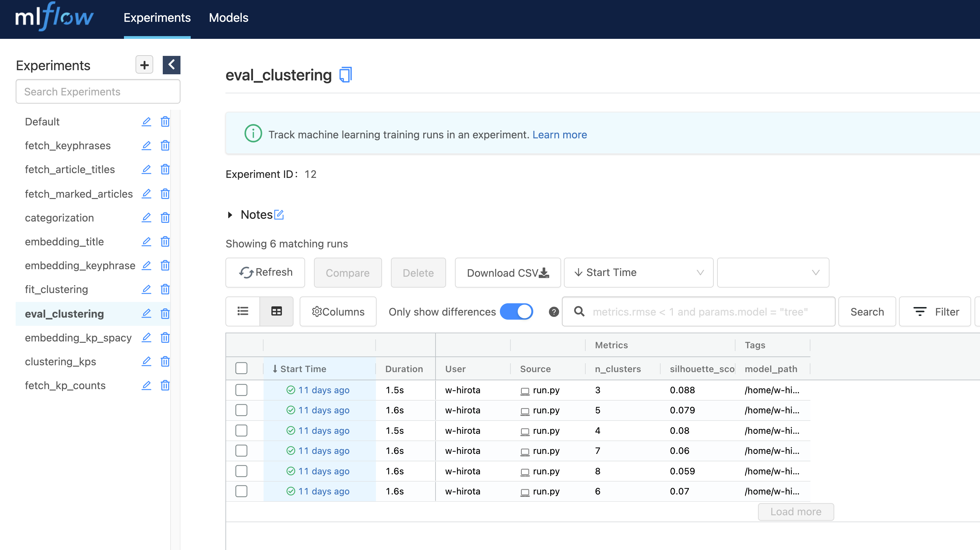Switch to list view of runs

click(x=242, y=311)
